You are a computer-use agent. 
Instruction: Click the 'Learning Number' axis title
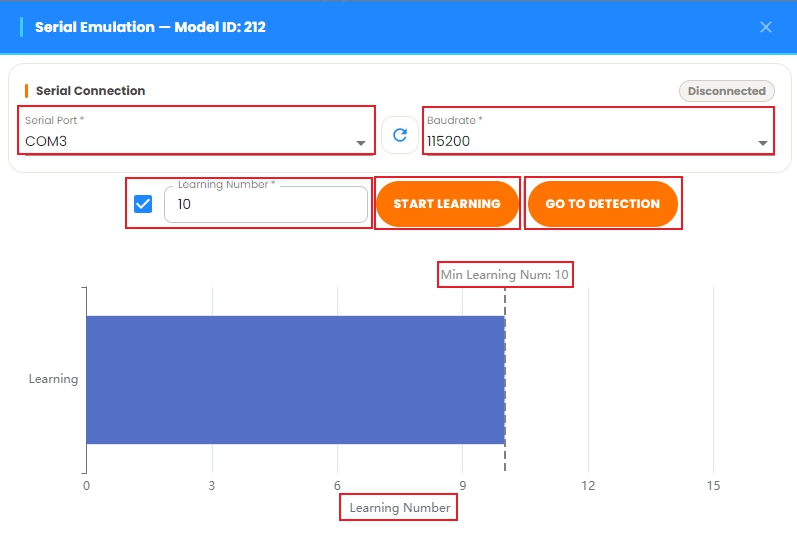pos(400,508)
